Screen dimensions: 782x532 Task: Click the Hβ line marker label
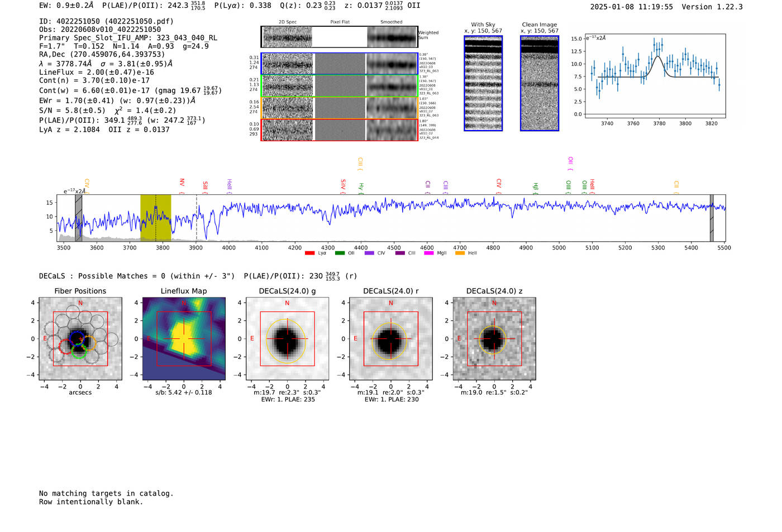click(536, 188)
